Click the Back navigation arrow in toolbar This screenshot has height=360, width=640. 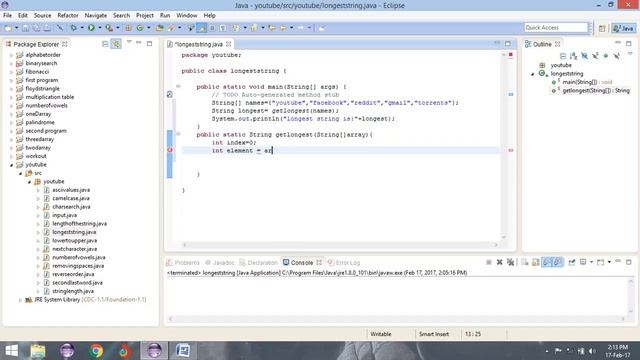(x=282, y=28)
